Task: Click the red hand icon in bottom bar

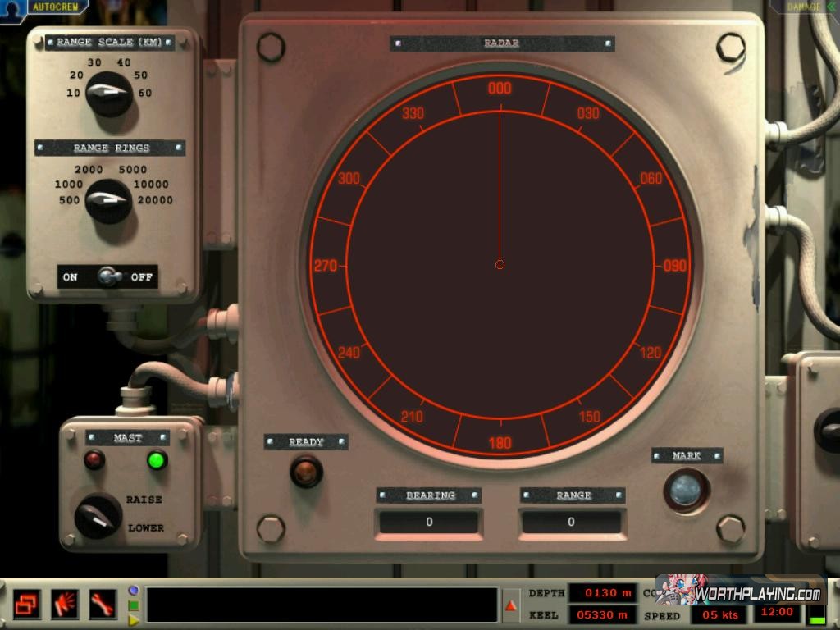Action: [x=65, y=604]
